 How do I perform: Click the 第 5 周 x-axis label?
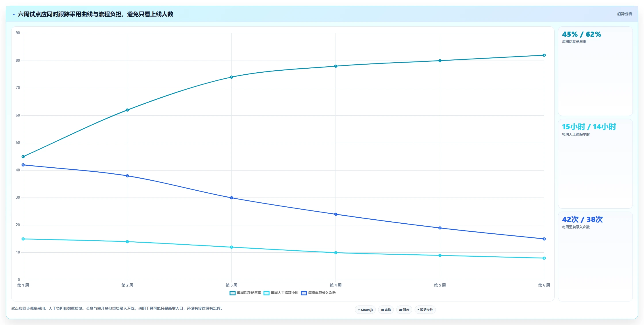440,285
